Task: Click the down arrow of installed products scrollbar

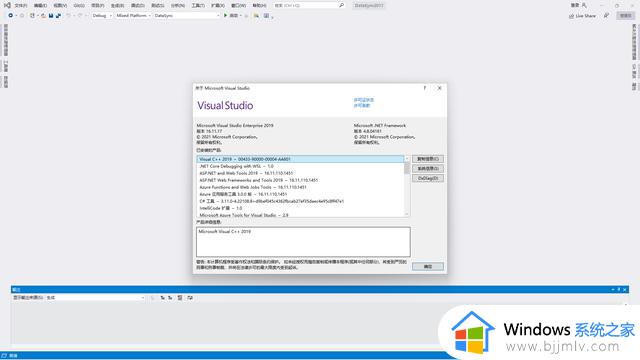Action: point(407,214)
